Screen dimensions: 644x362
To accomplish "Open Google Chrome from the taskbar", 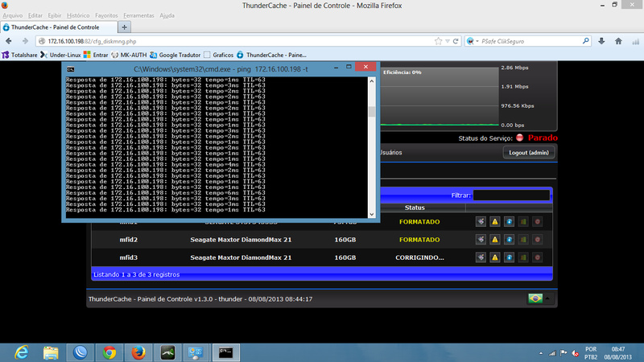I will click(109, 352).
